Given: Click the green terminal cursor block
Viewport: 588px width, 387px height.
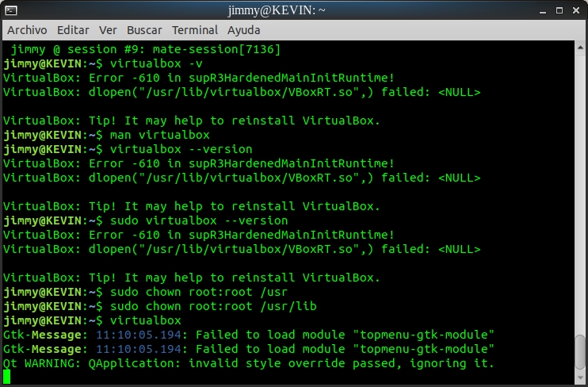Looking at the screenshot, I should point(7,377).
